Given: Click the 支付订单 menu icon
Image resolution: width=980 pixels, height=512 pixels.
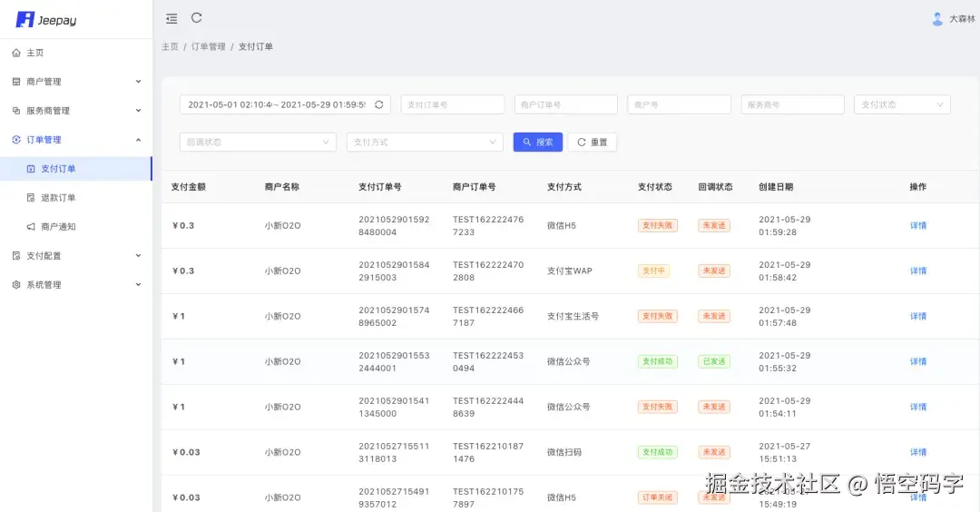Looking at the screenshot, I should [31, 169].
